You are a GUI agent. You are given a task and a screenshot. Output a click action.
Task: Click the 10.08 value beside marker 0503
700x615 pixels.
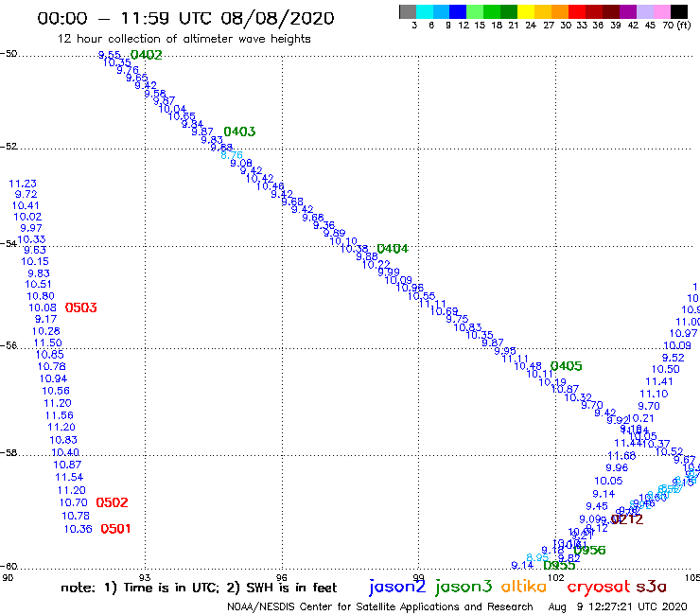(x=43, y=307)
